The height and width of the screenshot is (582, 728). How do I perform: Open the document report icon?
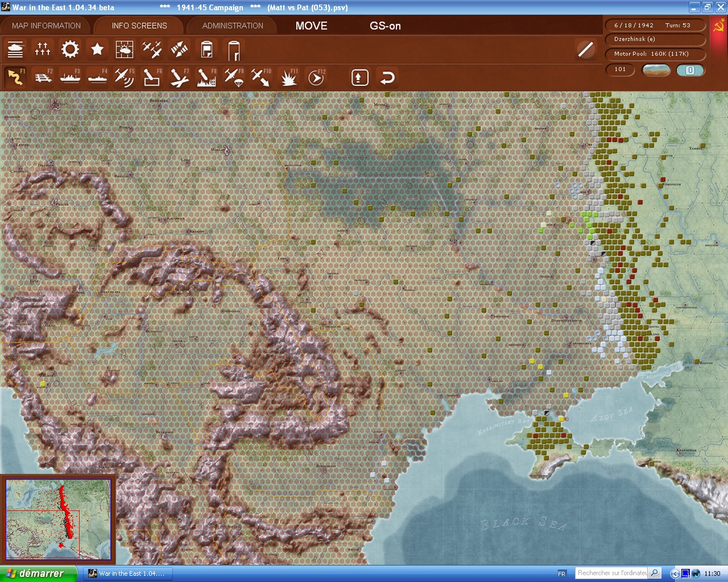click(206, 49)
